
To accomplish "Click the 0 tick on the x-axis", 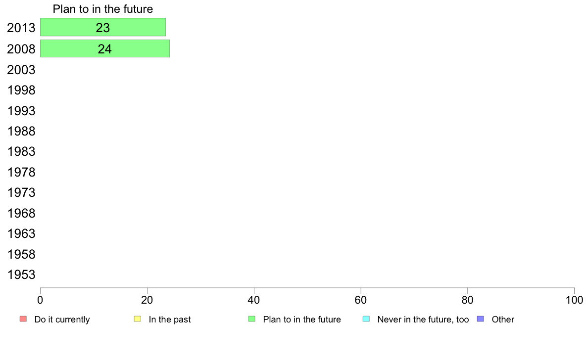I will pos(40,300).
